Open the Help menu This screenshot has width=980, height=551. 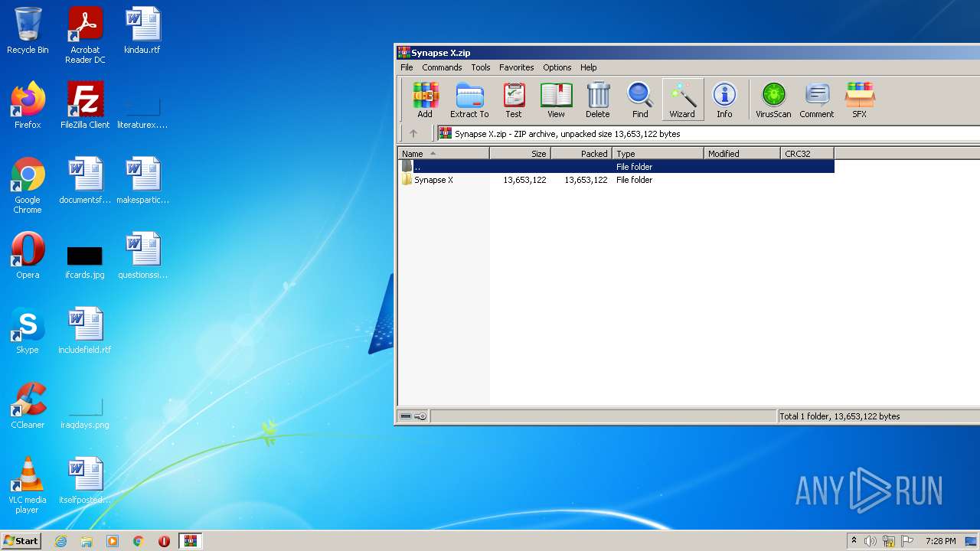click(588, 67)
